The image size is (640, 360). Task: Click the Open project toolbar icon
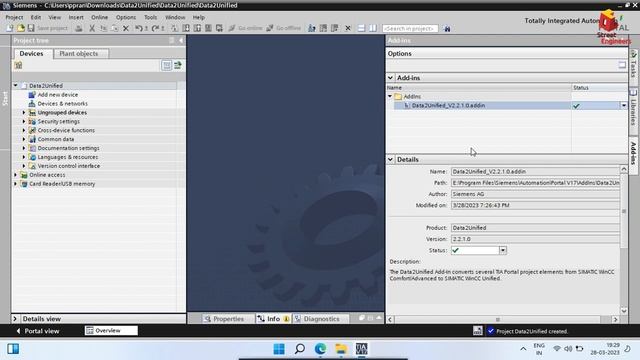(x=20, y=28)
